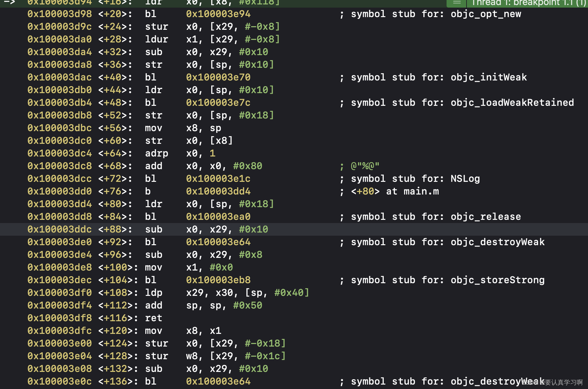Click the @"%@" format string comment
The image size is (588, 389).
pyautogui.click(x=359, y=166)
